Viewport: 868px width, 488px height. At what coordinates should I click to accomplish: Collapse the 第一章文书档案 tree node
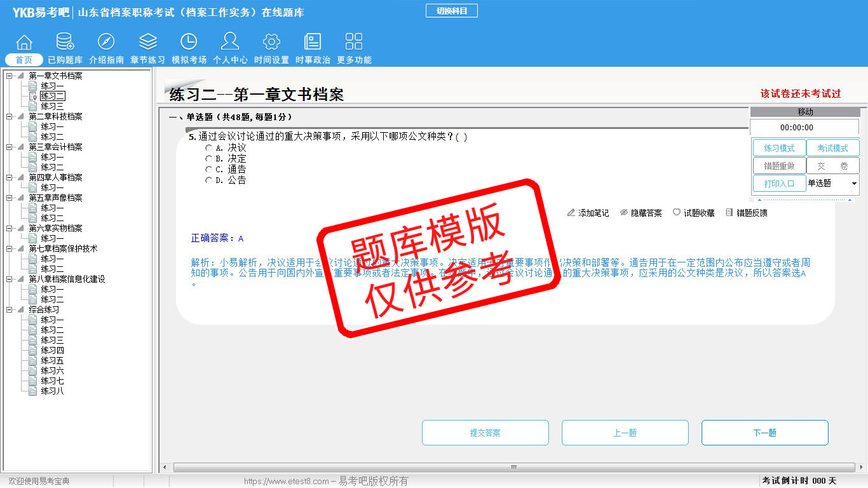(x=10, y=76)
